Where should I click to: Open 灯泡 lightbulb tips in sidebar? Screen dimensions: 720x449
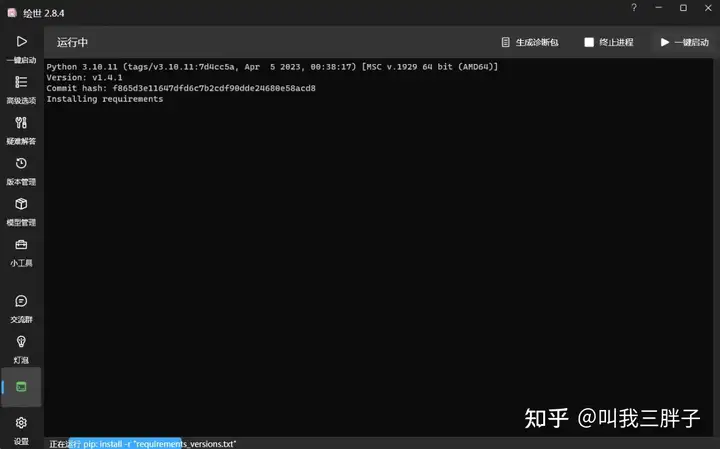(21, 349)
